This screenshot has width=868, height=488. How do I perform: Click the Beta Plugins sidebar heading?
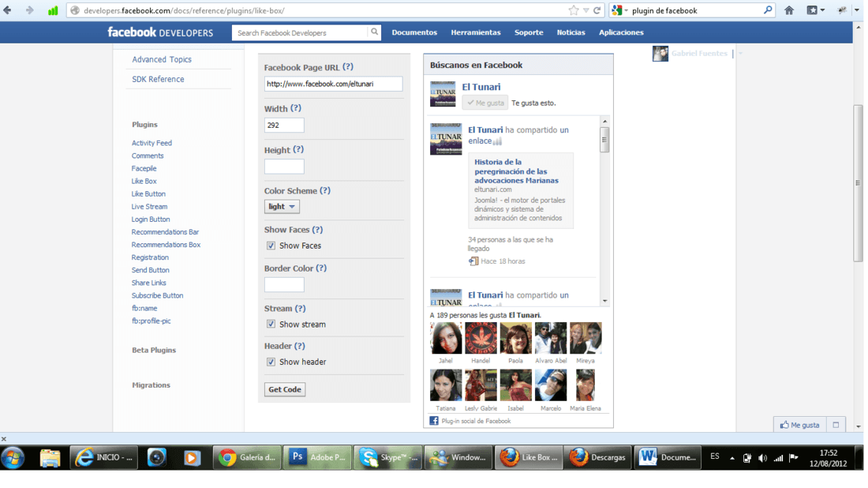(154, 350)
